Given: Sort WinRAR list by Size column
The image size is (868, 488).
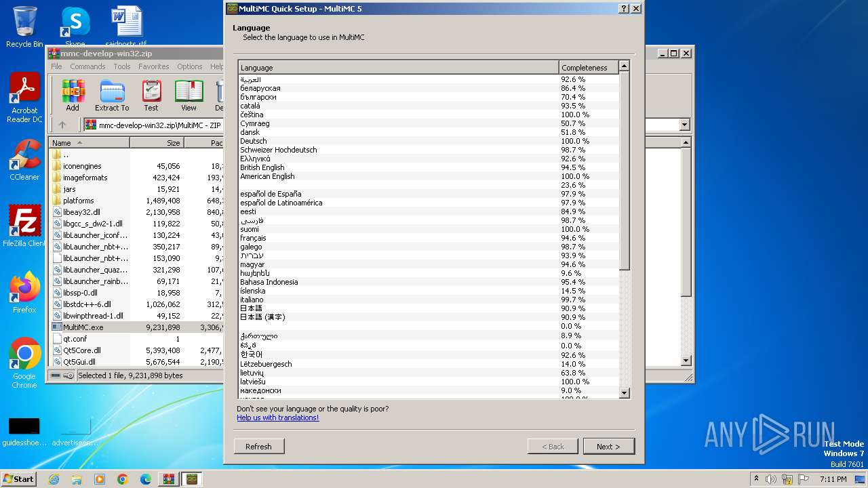Looking at the screenshot, I should point(157,143).
